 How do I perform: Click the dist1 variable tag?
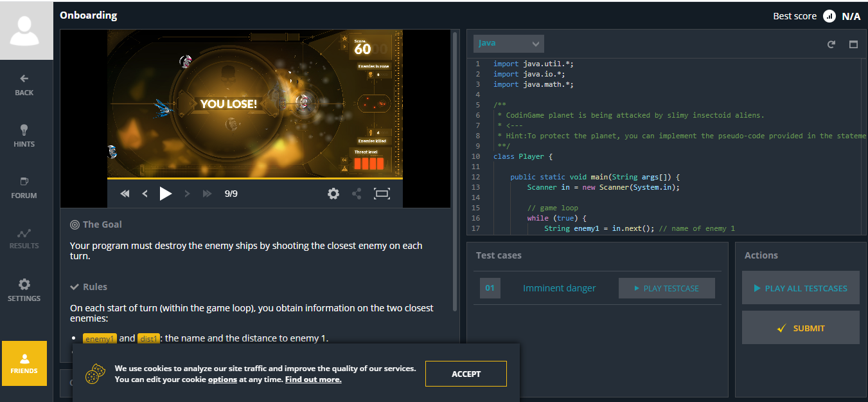point(148,338)
